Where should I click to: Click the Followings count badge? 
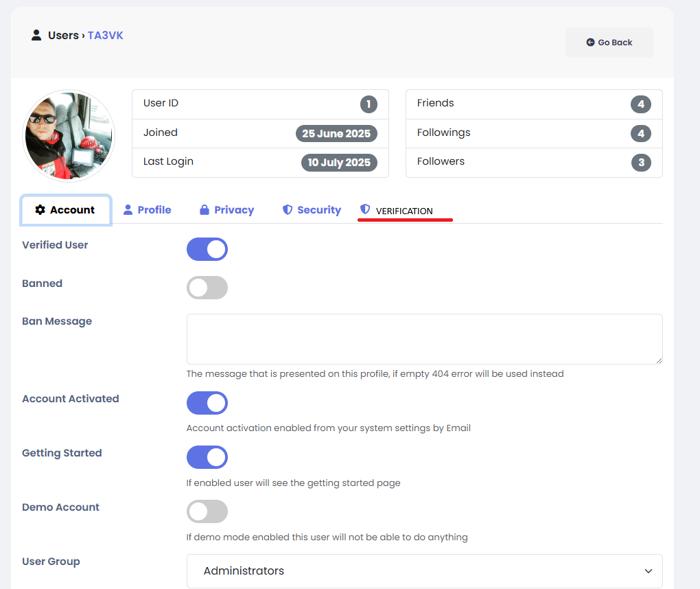pos(640,133)
